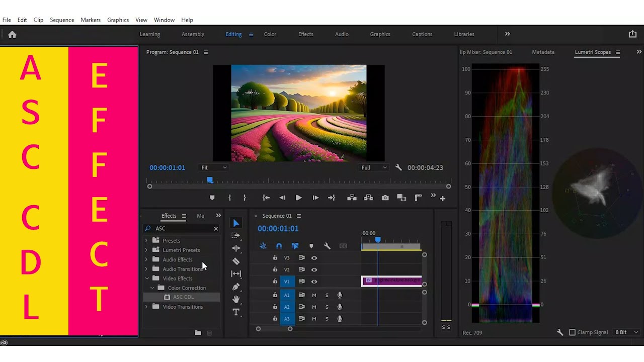This screenshot has width=644, height=362.
Task: Open the Sequence menu
Action: (x=62, y=20)
